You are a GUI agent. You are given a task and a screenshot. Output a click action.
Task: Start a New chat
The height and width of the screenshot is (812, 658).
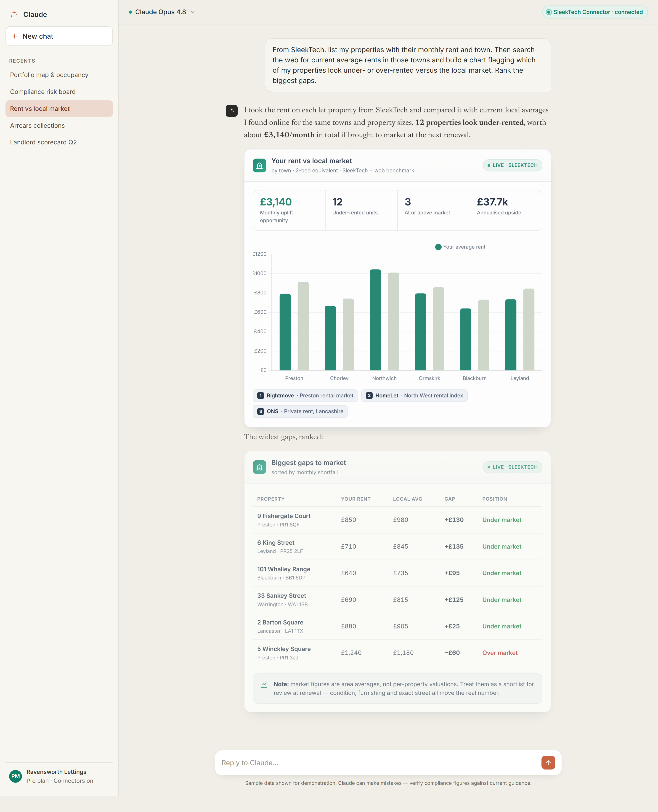[x=59, y=36]
